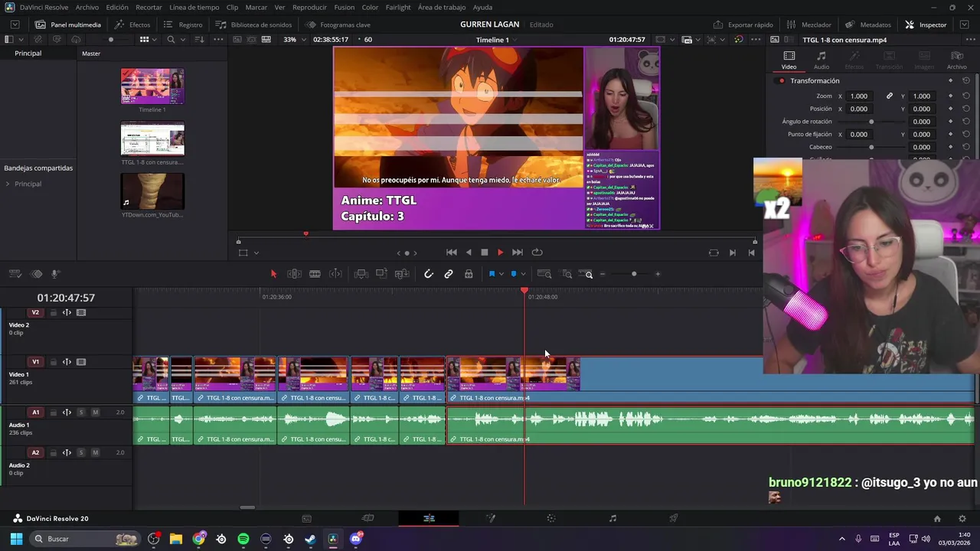Open the Fusion menu
Viewport: 980px width, 551px height.
click(345, 7)
